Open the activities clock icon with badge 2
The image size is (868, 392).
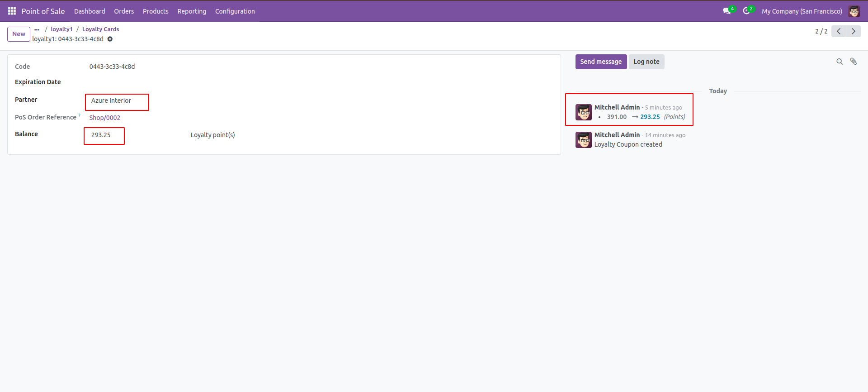pyautogui.click(x=746, y=11)
